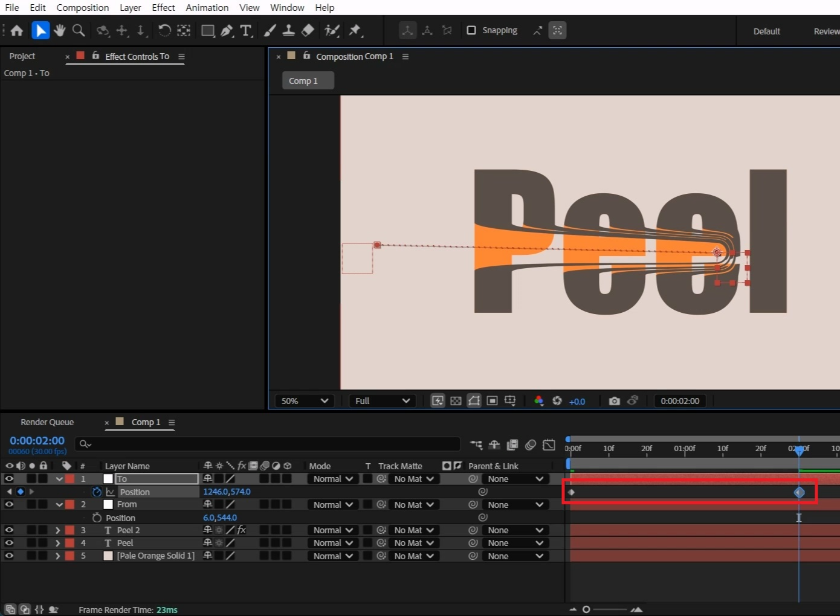Select the Hand tool
The height and width of the screenshot is (616, 840).
pos(59,30)
